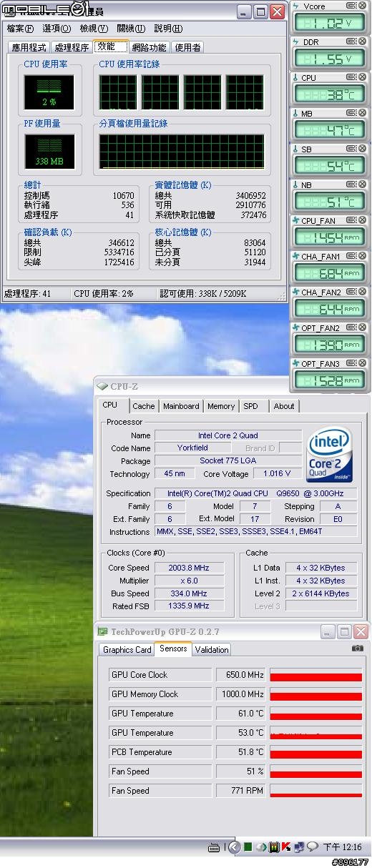Image resolution: width=372 pixels, height=868 pixels.
Task: Switch to the 使用者 tab
Action: point(188,47)
